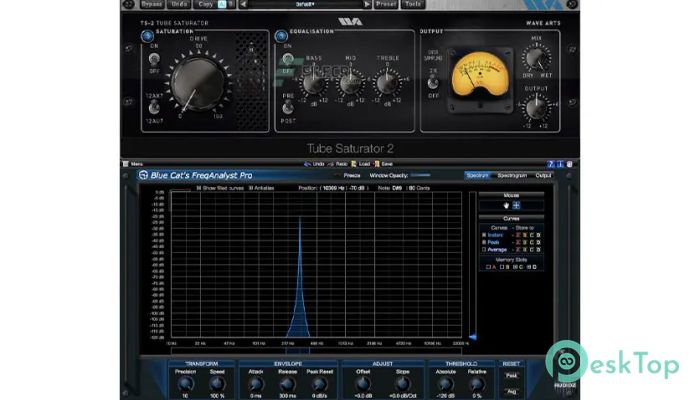Viewport: 700px width, 400px height.
Task: Click the Copy A/B button
Action: click(x=206, y=4)
